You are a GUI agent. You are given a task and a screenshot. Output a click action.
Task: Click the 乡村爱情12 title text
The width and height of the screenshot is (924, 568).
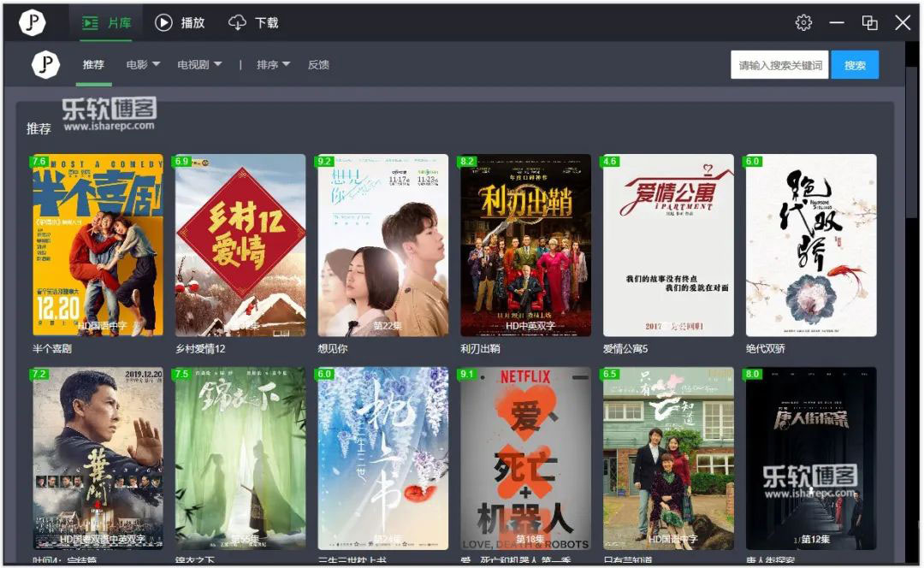click(200, 349)
